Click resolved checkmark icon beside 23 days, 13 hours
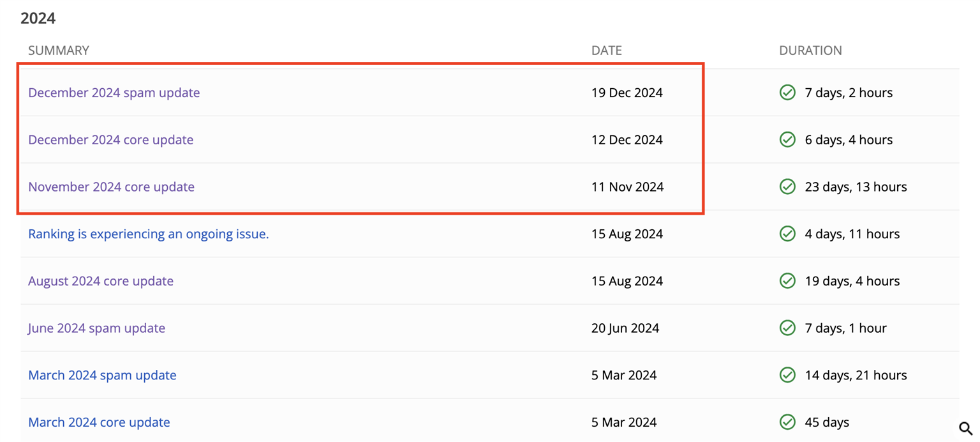 (x=787, y=187)
